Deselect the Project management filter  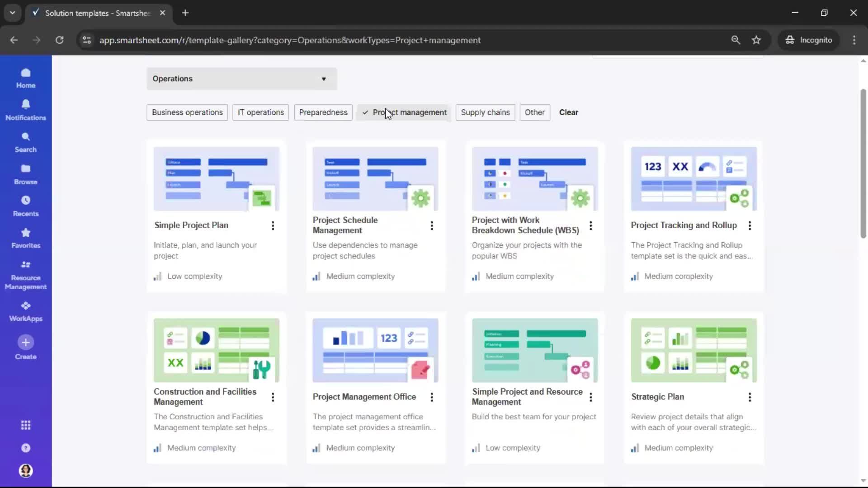click(404, 112)
